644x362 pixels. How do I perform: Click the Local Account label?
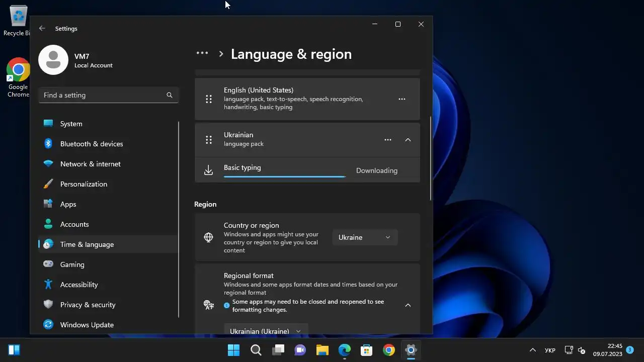(x=94, y=65)
